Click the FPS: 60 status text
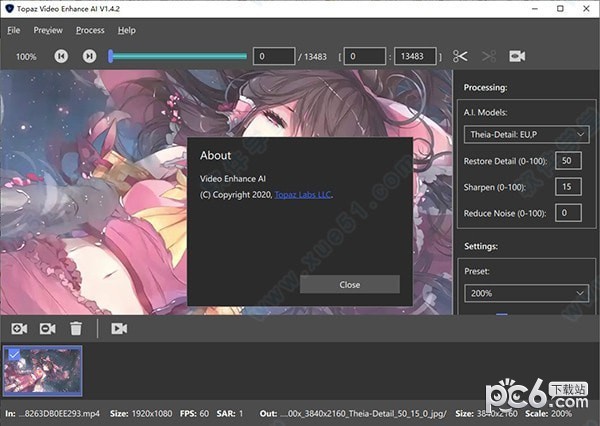The width and height of the screenshot is (600, 426). (194, 414)
